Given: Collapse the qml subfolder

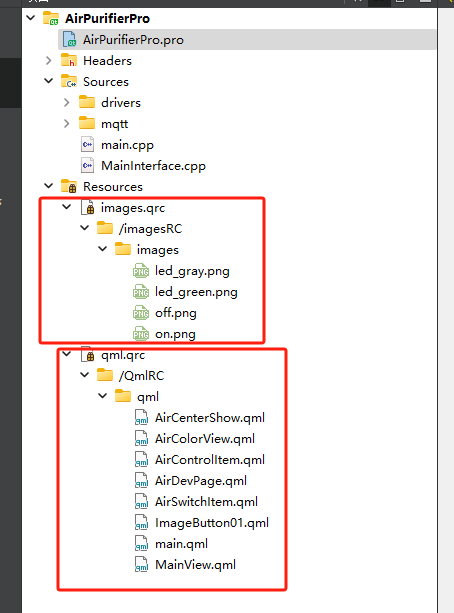Looking at the screenshot, I should click(x=103, y=396).
